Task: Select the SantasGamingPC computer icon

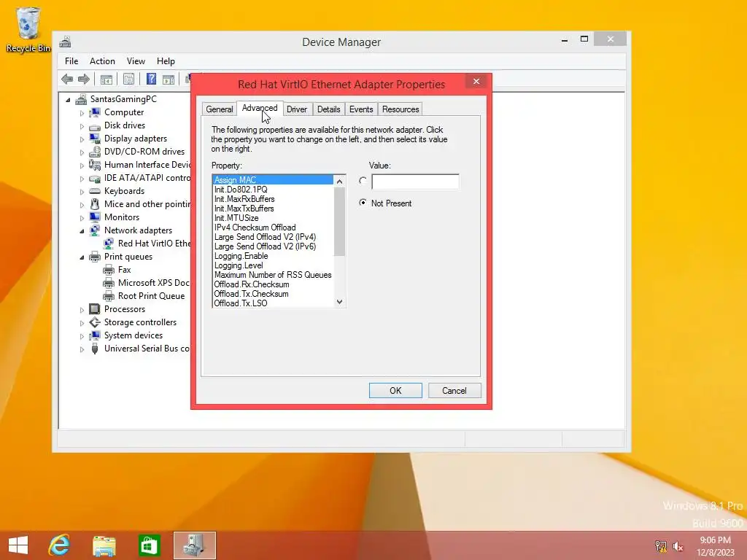Action: click(82, 99)
